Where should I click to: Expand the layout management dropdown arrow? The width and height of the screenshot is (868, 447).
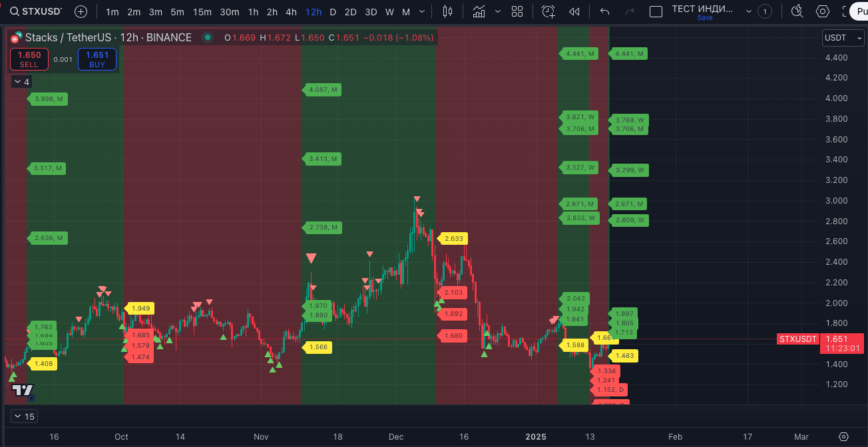pos(749,11)
